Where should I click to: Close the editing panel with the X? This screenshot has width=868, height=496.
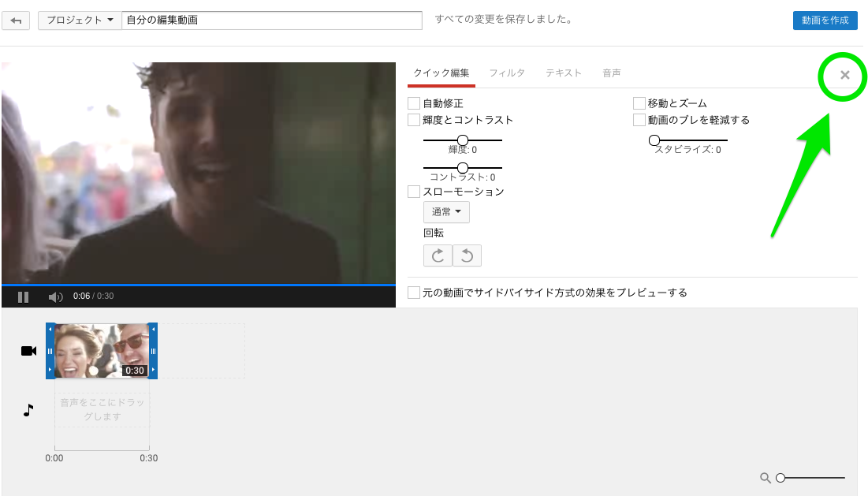click(x=845, y=75)
